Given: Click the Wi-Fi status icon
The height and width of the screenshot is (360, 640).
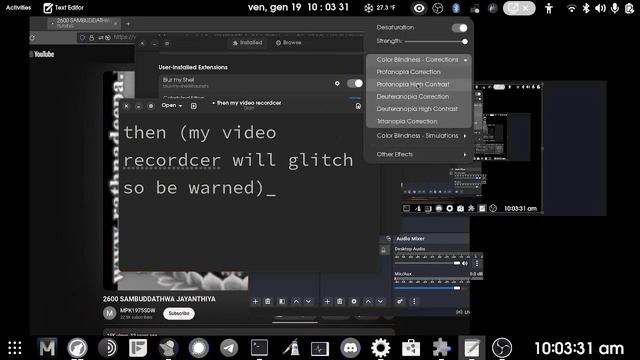Looking at the screenshot, I should (571, 8).
